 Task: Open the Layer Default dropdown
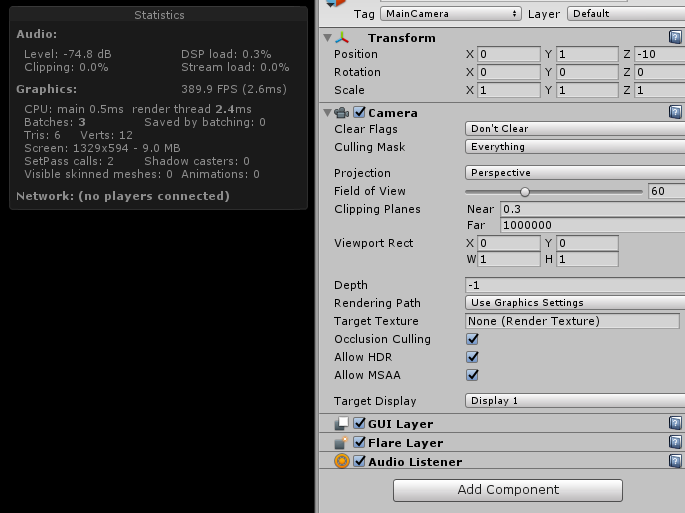(x=625, y=14)
